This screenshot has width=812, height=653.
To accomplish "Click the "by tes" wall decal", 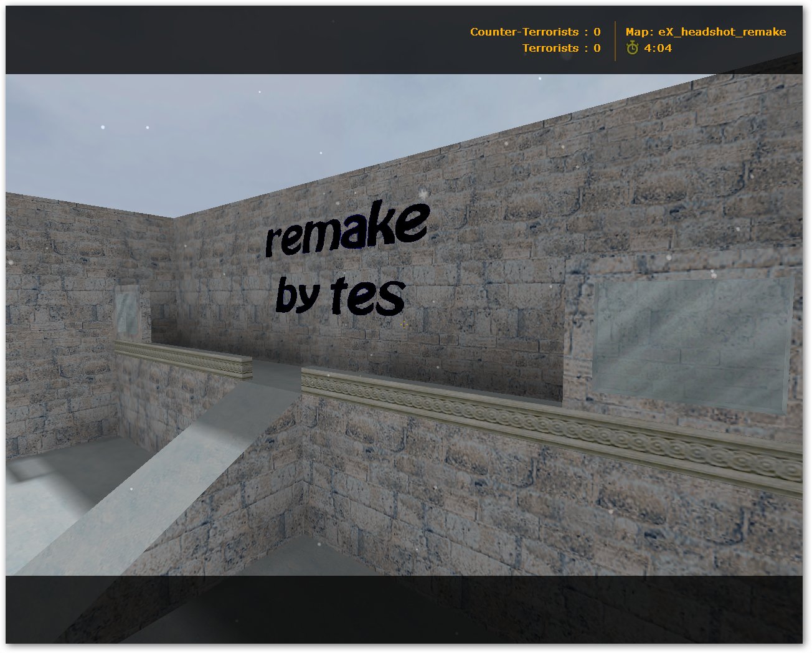I will point(340,295).
